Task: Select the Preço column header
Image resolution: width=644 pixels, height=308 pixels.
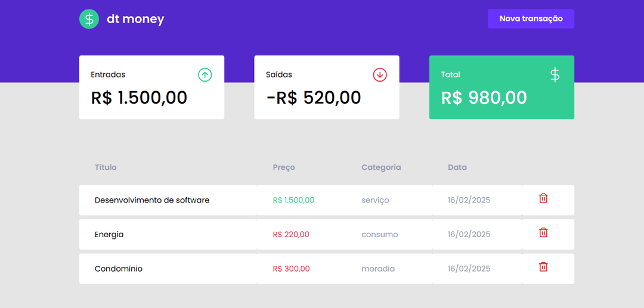Action: coord(284,167)
